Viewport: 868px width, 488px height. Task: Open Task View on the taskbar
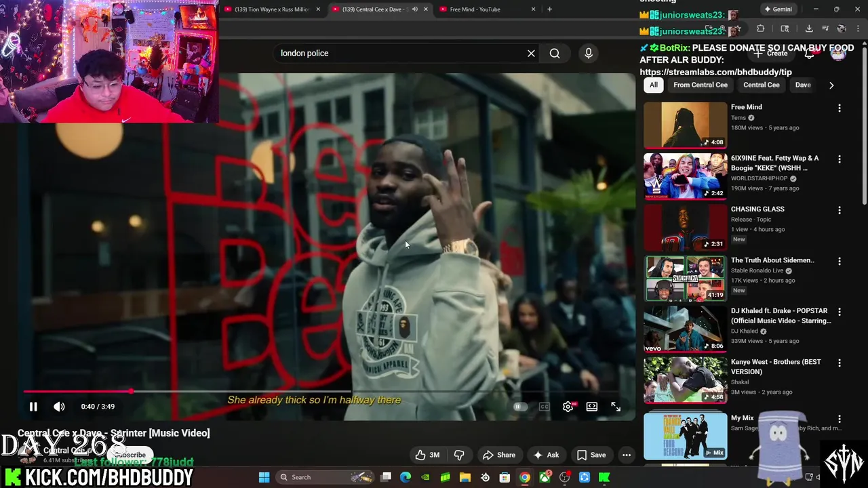[x=386, y=477]
